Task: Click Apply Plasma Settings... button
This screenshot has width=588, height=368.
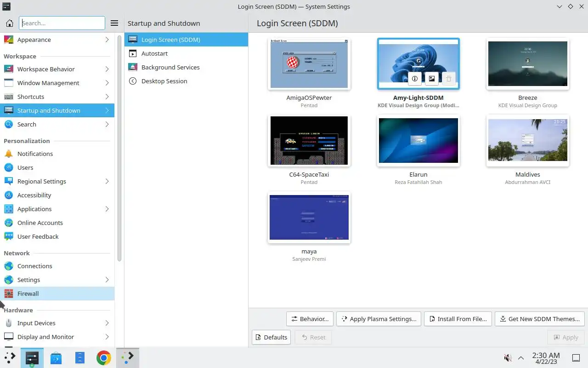Action: (379, 319)
